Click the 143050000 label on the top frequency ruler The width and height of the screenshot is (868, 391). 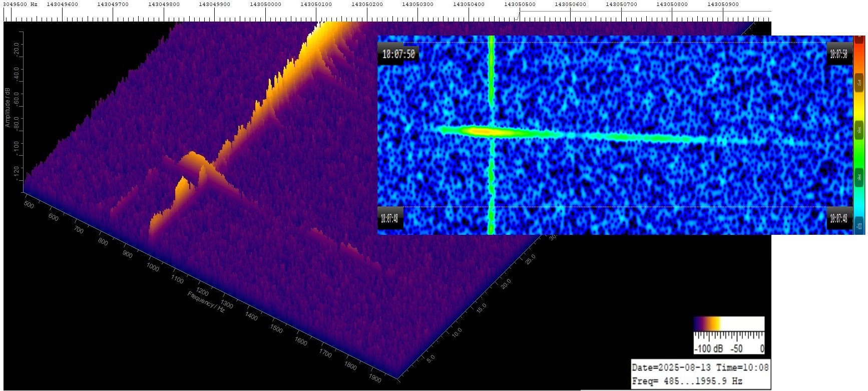(265, 5)
